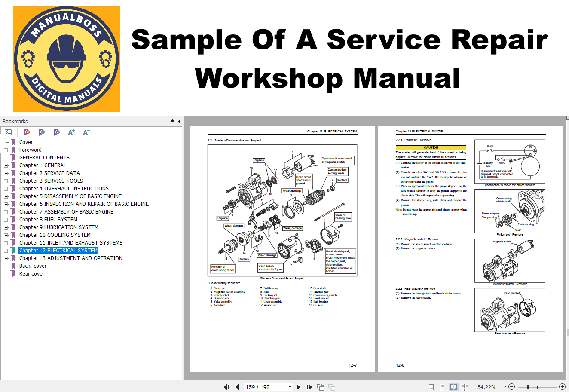Click the delete bookmark icon
This screenshot has width=569, height=392.
click(x=27, y=132)
